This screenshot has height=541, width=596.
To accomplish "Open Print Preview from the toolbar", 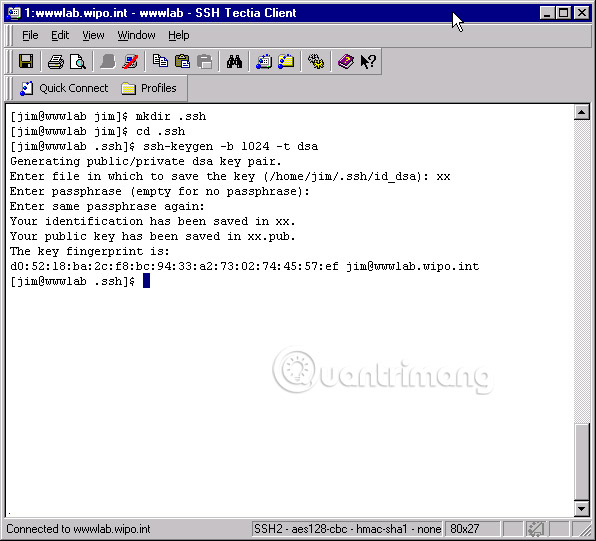I will [x=78, y=61].
